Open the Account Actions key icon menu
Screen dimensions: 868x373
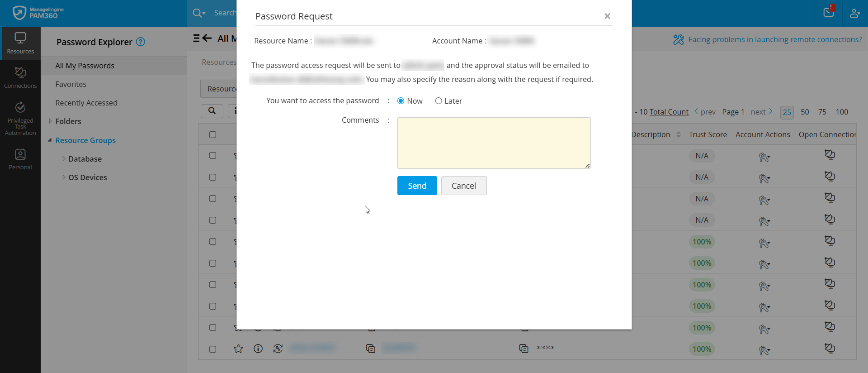(x=764, y=350)
